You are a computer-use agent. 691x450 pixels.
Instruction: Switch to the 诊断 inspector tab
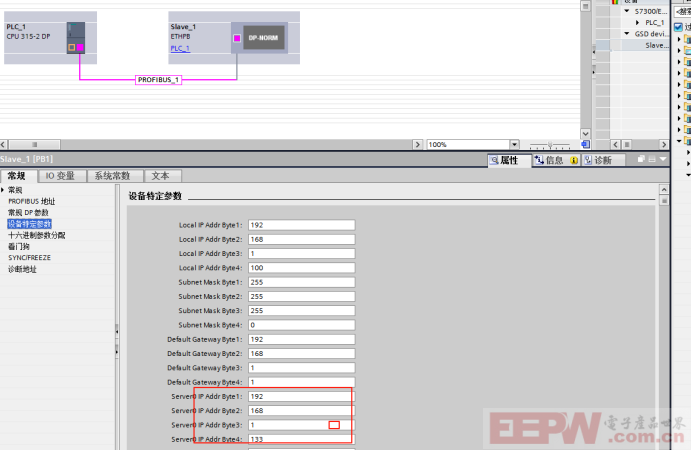click(x=603, y=160)
